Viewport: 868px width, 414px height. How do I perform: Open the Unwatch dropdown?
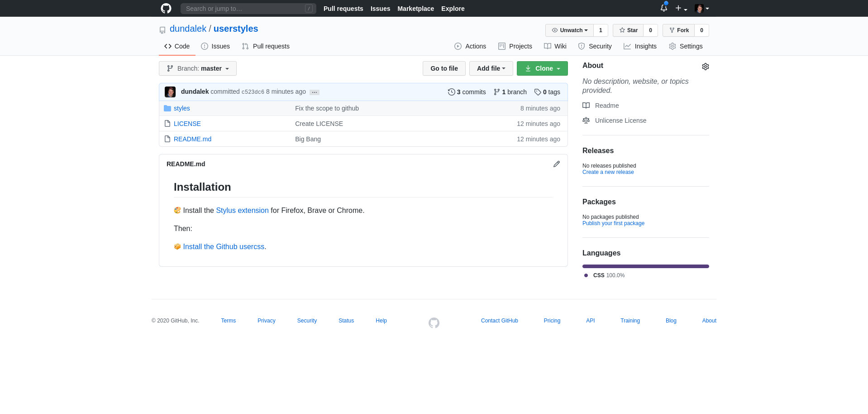[569, 30]
